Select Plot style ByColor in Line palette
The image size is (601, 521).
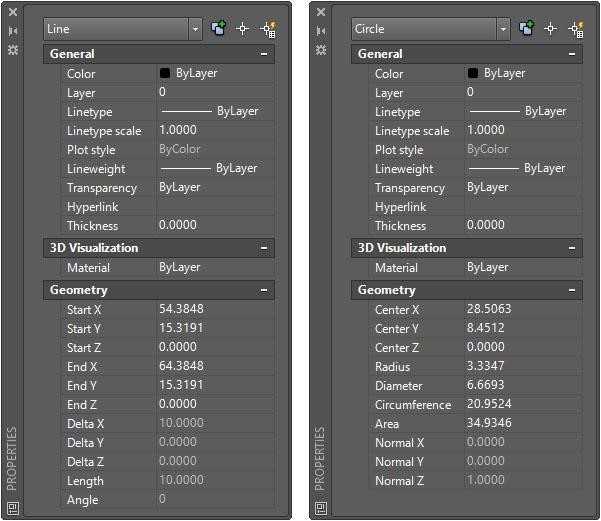click(x=215, y=149)
